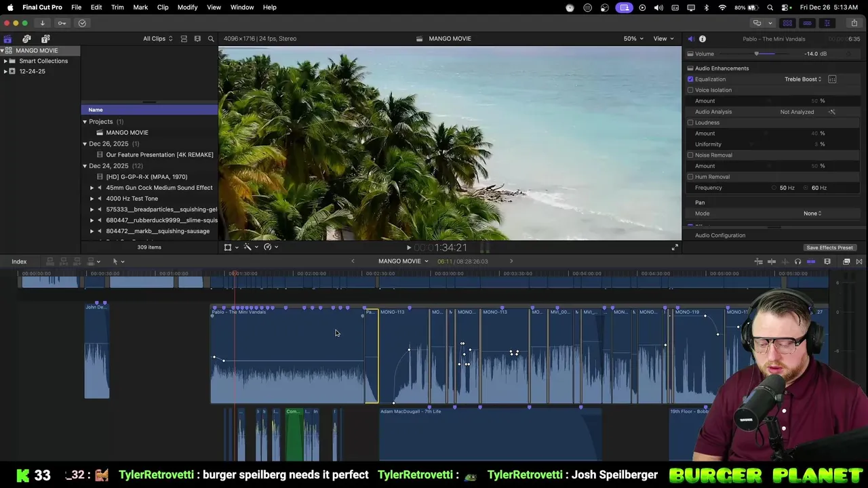Viewport: 868px width, 488px height.
Task: Enable the Hum Removal checkbox
Action: tap(690, 177)
